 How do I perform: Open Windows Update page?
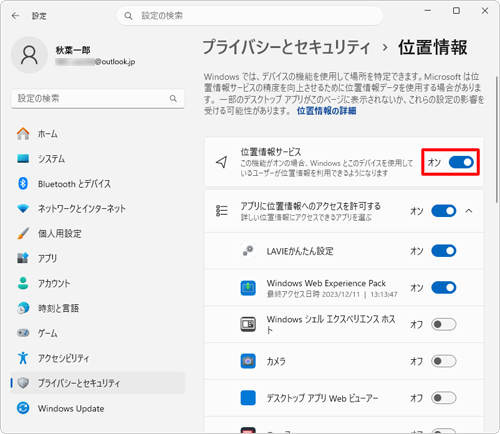point(98,408)
